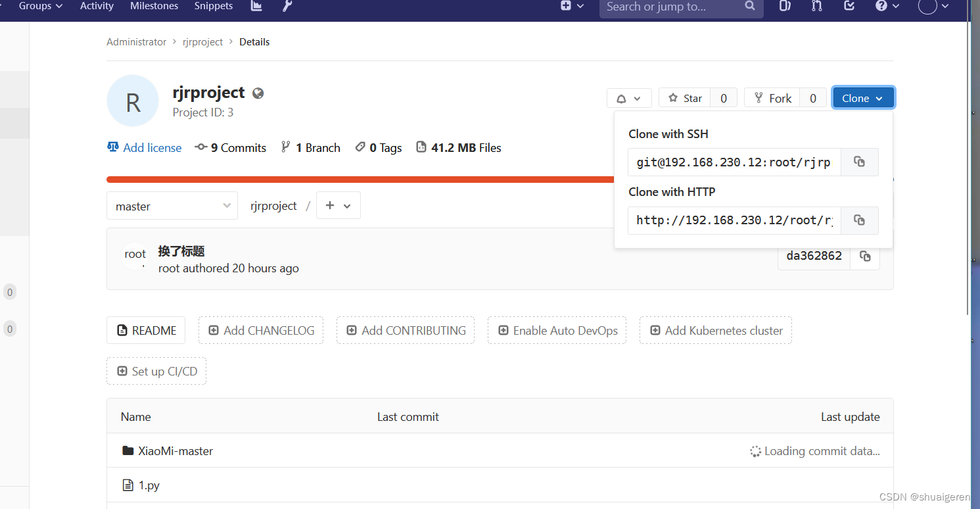Open merge requests icon in top navigation
980x509 pixels.
point(816,7)
